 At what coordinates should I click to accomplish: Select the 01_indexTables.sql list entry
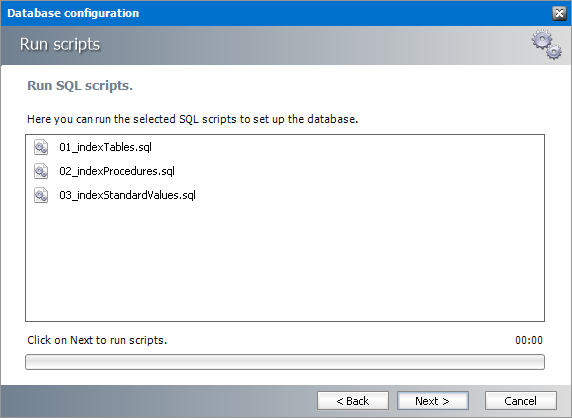point(105,147)
